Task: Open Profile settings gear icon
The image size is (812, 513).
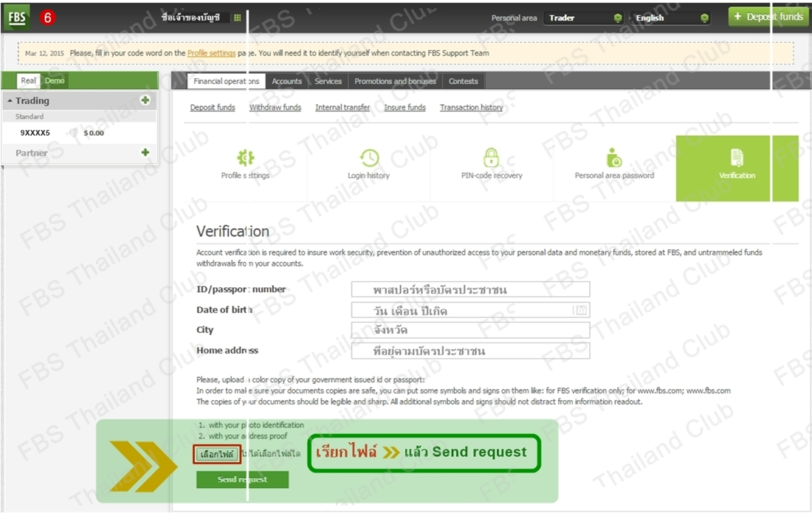Action: point(246,157)
